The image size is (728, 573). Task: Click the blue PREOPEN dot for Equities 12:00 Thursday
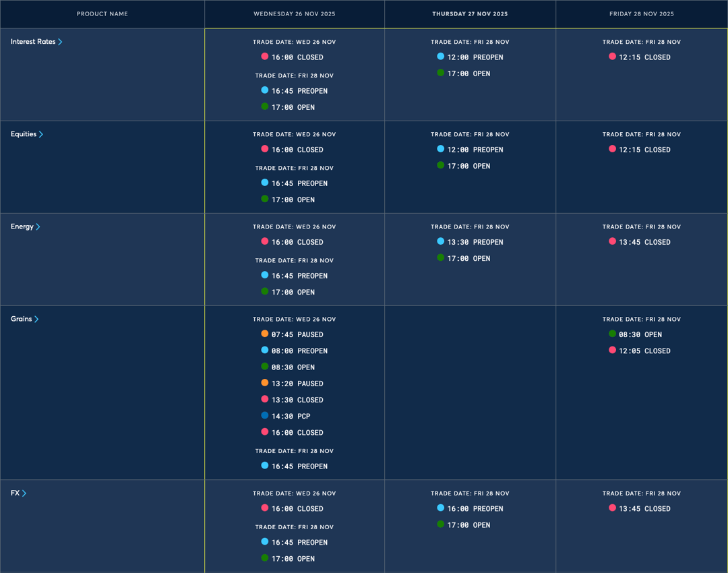(x=441, y=149)
